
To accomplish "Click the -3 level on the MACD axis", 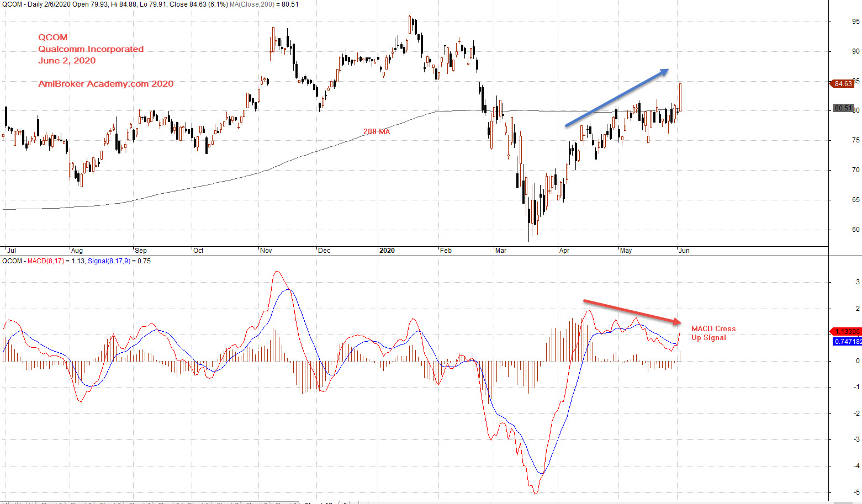I will [x=856, y=439].
